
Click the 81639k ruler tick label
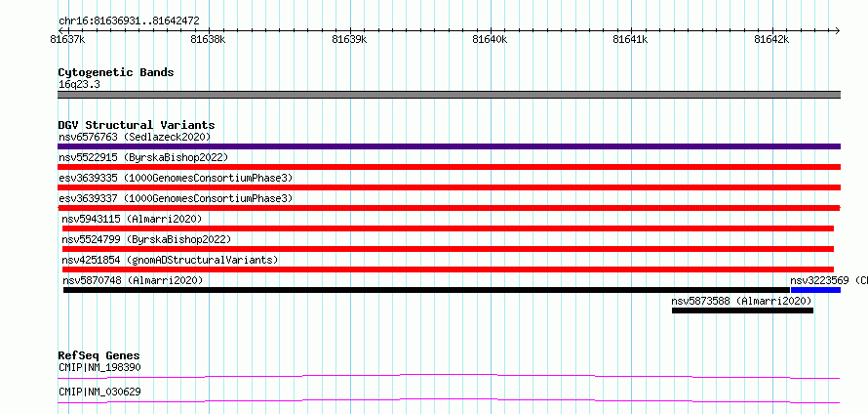[x=349, y=40]
